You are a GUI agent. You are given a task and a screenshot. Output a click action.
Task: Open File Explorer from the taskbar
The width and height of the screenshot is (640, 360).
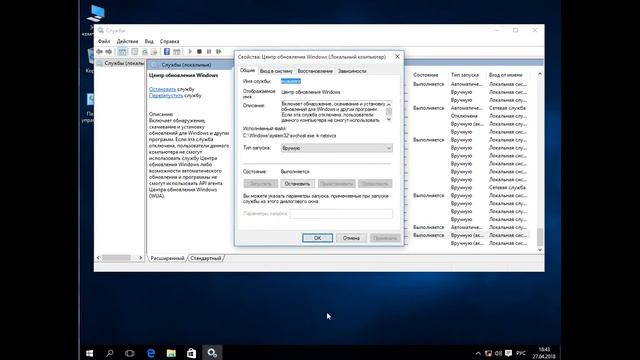point(171,353)
